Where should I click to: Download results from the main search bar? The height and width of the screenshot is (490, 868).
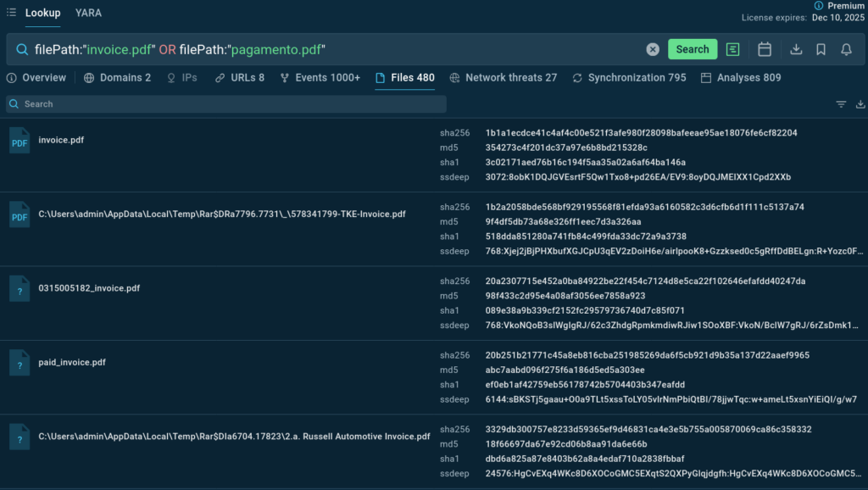(x=796, y=49)
